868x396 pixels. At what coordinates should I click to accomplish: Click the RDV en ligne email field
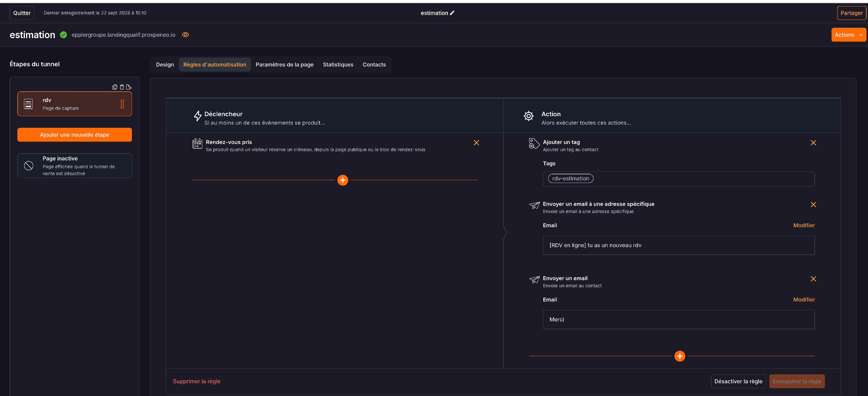tap(678, 245)
